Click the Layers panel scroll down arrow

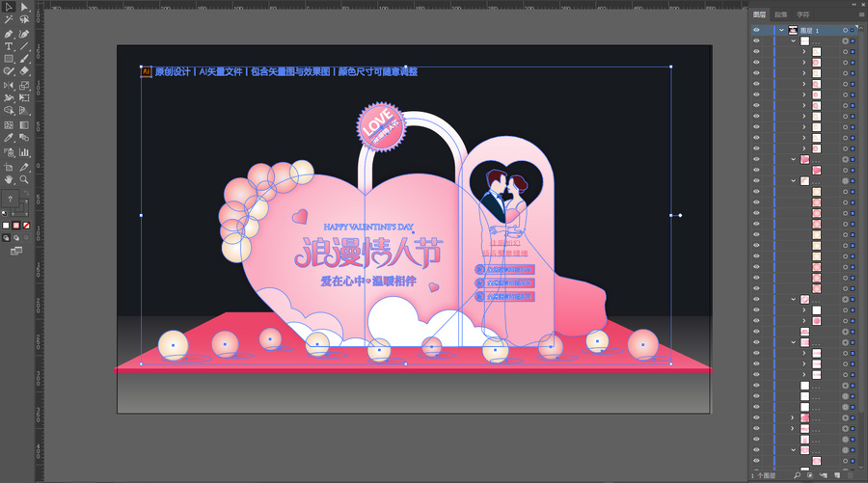[x=863, y=467]
